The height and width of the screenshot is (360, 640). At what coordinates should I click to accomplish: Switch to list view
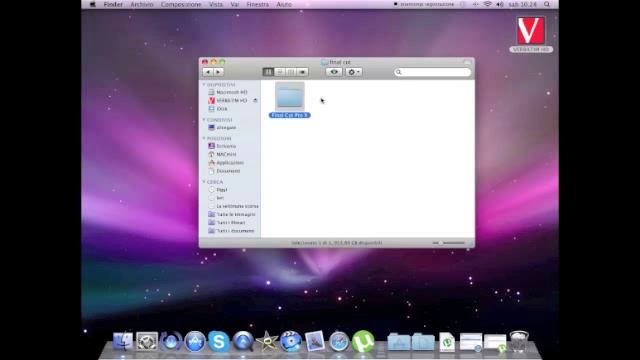point(280,72)
